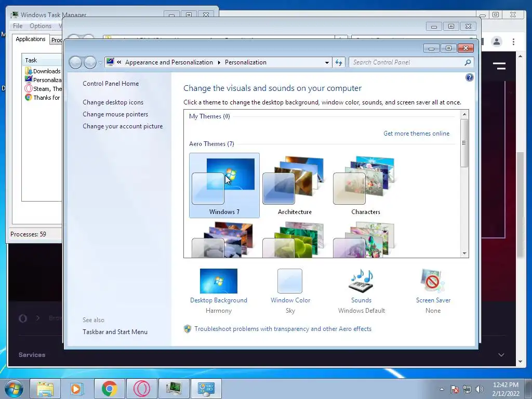532x399 pixels.
Task: Click the network tray icon
Action: pyautogui.click(x=467, y=389)
